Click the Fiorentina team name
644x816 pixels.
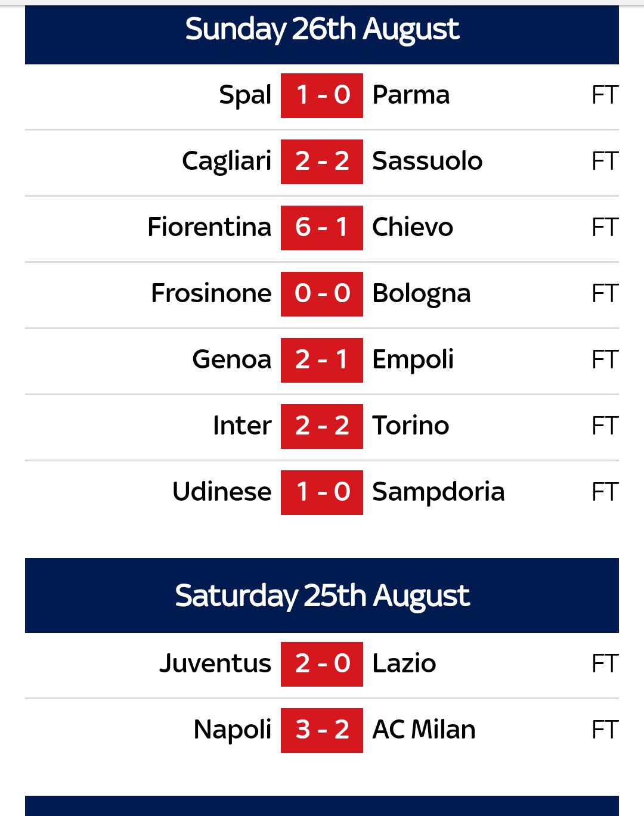pyautogui.click(x=209, y=227)
